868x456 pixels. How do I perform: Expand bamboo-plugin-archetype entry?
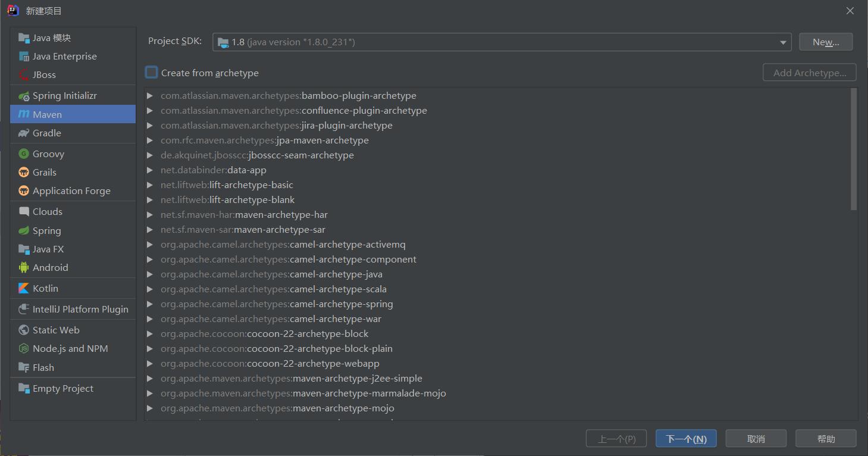pos(149,96)
